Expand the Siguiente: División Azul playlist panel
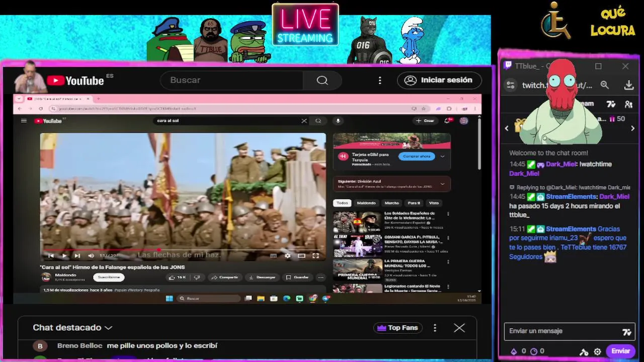Image resolution: width=644 pixels, height=362 pixels. [x=442, y=184]
